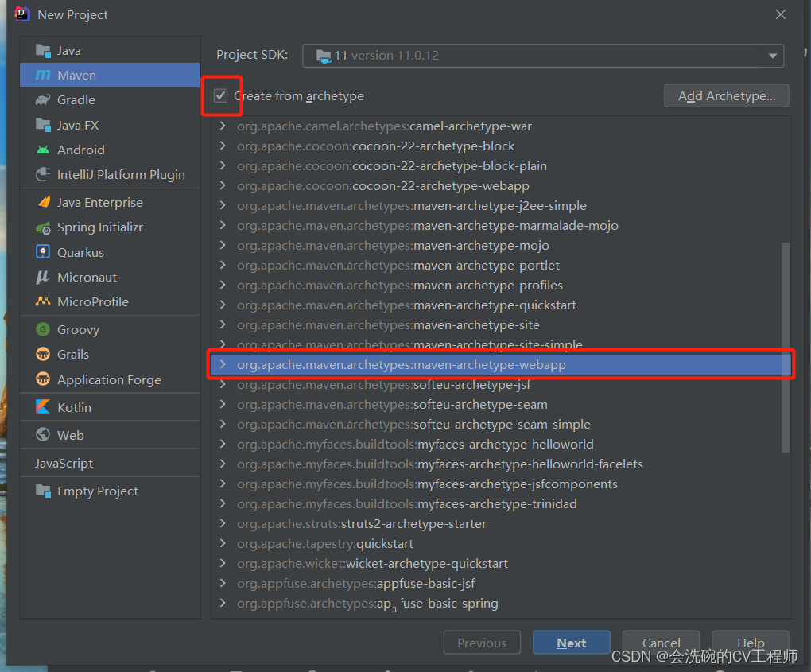
Task: Expand the maven-archetype-webapp chevron
Action: point(223,365)
